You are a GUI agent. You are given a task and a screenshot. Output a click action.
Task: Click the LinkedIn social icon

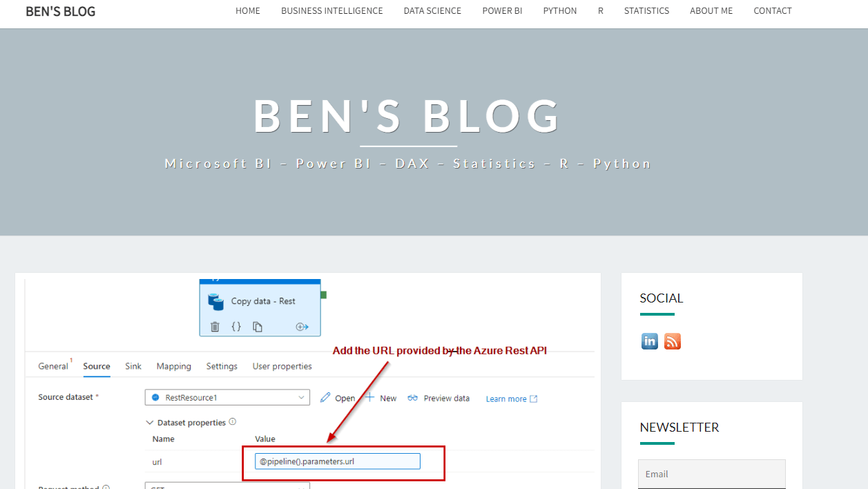650,341
